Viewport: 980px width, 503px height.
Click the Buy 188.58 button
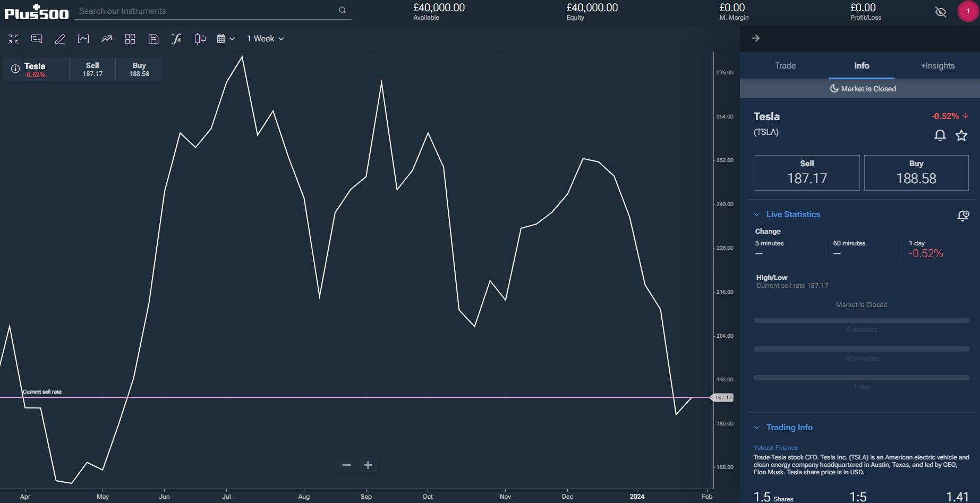click(916, 173)
